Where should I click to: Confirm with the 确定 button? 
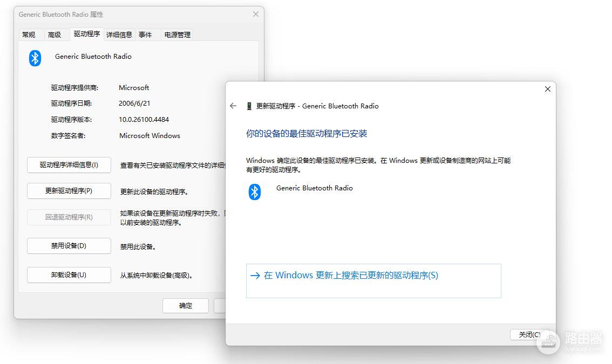[186, 305]
